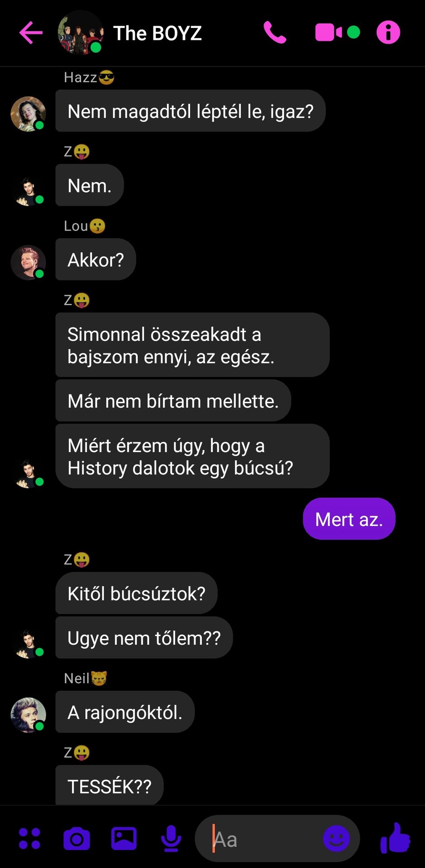The width and height of the screenshot is (425, 868).
Task: Tap the back arrow in the header
Action: [x=31, y=33]
